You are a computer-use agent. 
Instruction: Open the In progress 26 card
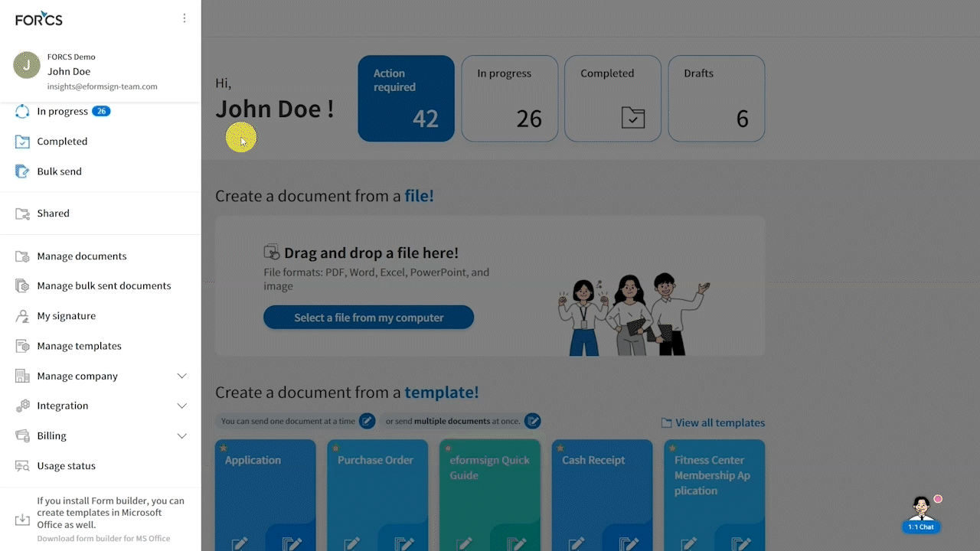point(509,98)
